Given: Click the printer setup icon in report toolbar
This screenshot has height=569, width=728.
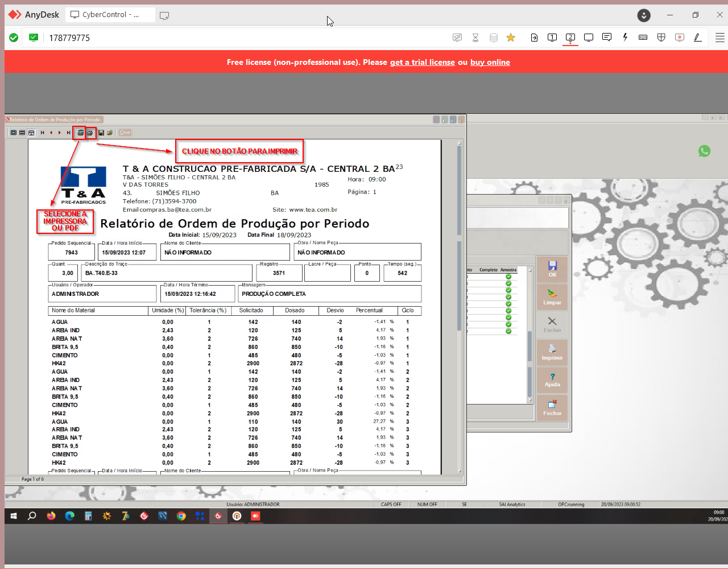Looking at the screenshot, I should coord(80,133).
